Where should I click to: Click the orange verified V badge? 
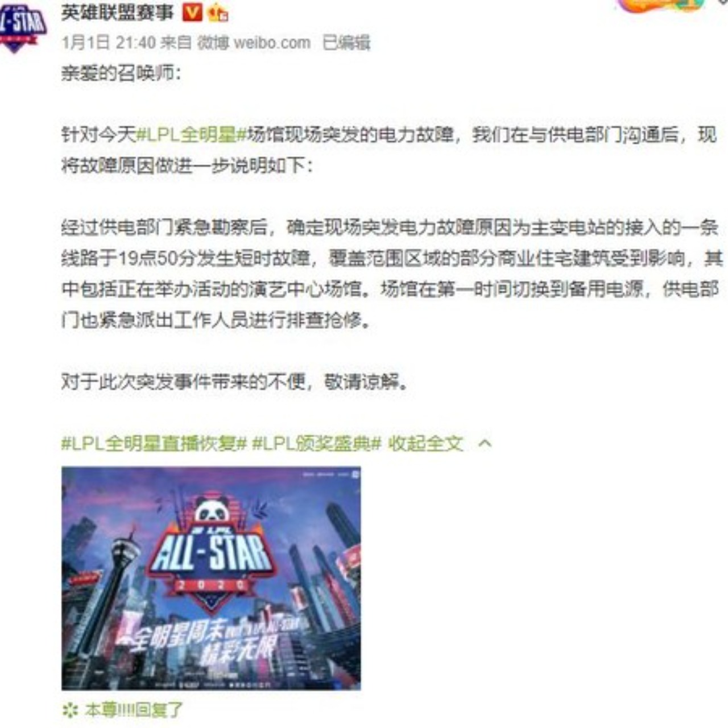pos(193,12)
